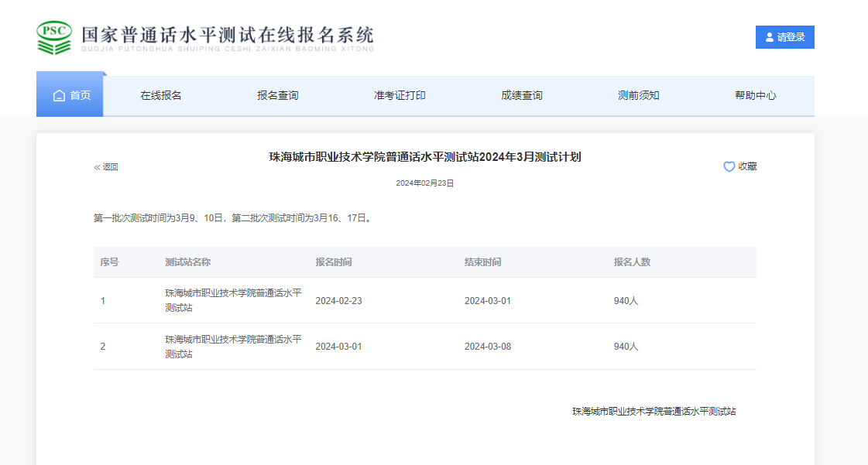Image resolution: width=868 pixels, height=465 pixels.
Task: Click the 结束时间 column header
Action: point(482,262)
